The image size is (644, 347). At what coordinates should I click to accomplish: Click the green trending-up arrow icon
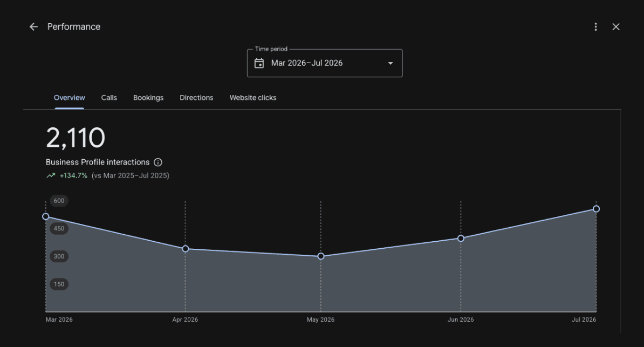pos(51,175)
